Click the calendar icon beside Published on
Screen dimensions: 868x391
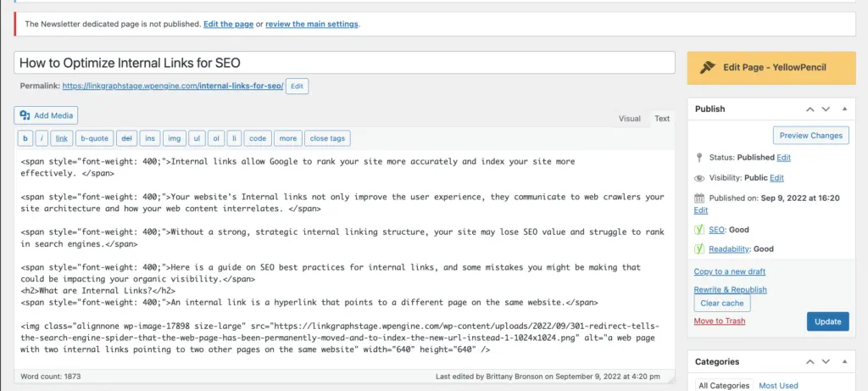[x=699, y=198]
